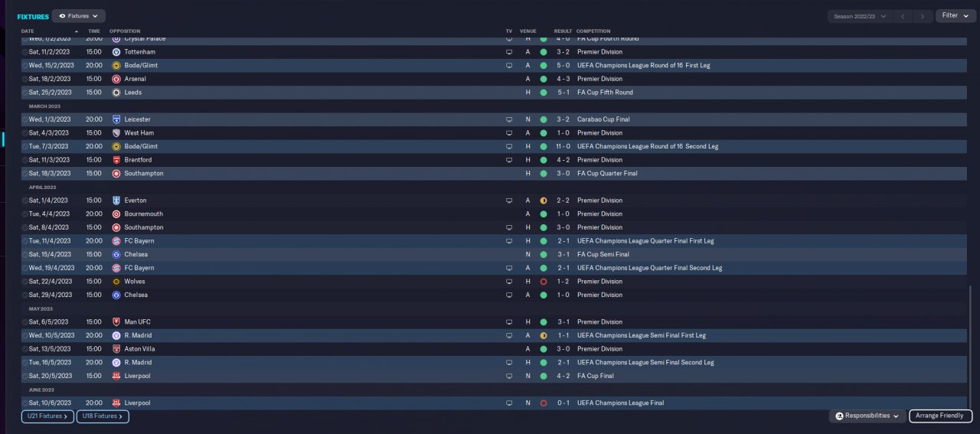The height and width of the screenshot is (434, 980).
Task: Open the FA Cup Final competition link
Action: tap(595, 377)
